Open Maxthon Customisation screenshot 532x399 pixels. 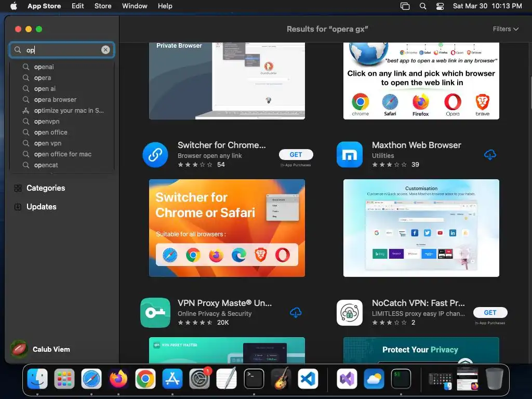click(421, 228)
